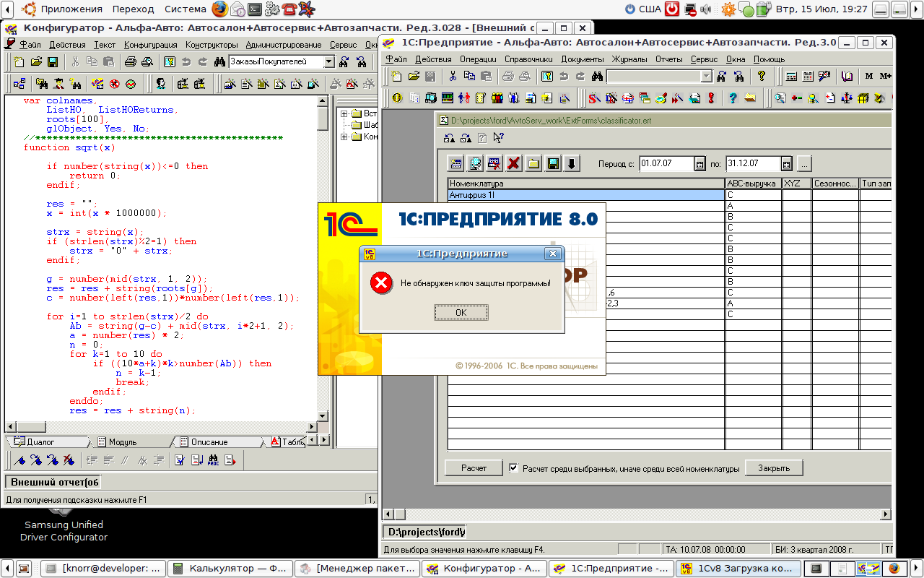Click printer icon in Конфигуратор toolbar
Image resolution: width=924 pixels, height=578 pixels.
tap(129, 62)
